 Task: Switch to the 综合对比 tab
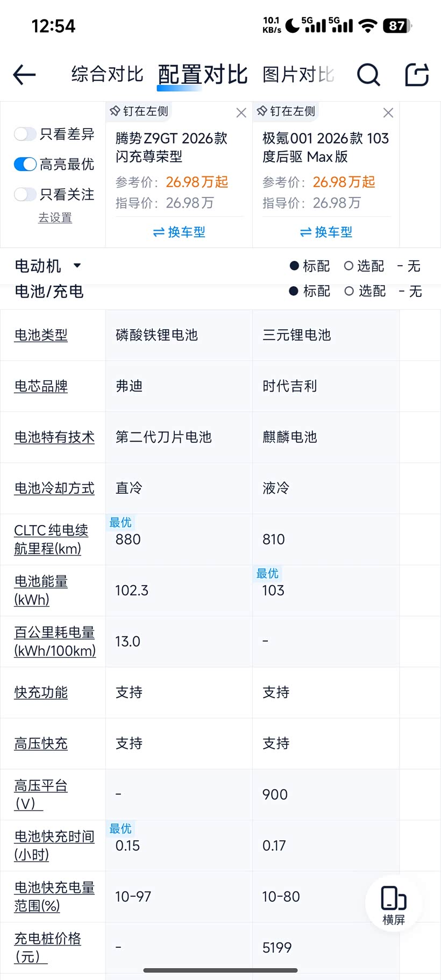(108, 74)
